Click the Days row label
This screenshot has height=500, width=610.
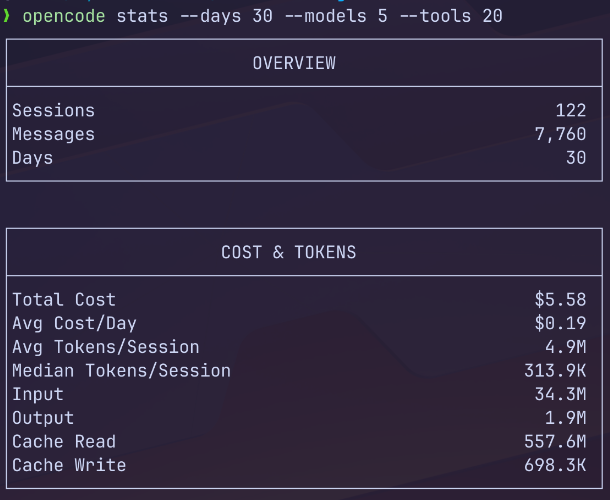tap(33, 158)
